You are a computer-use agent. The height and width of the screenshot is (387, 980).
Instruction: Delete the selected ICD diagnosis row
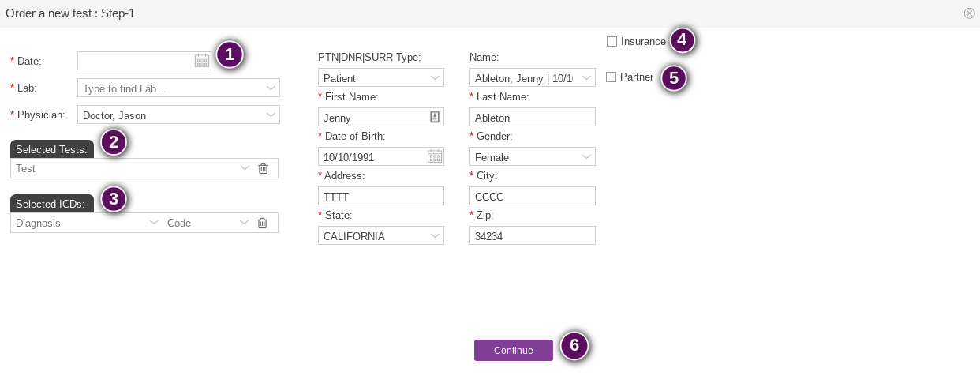pyautogui.click(x=264, y=223)
